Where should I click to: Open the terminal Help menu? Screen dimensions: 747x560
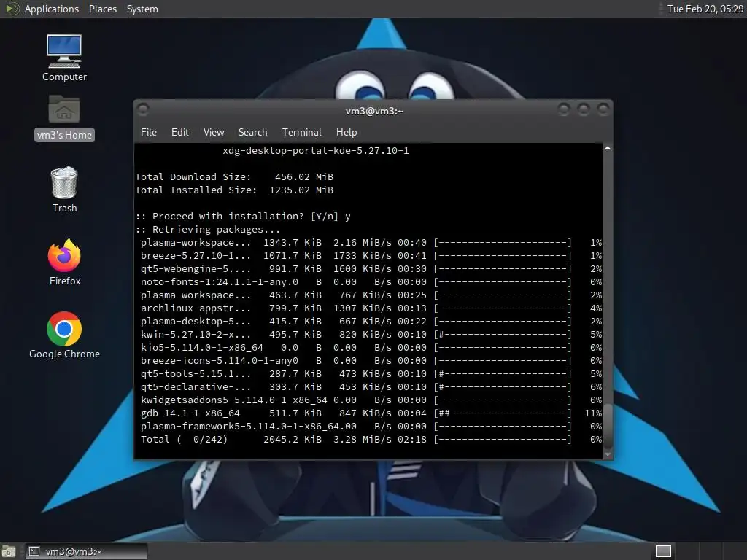[347, 132]
